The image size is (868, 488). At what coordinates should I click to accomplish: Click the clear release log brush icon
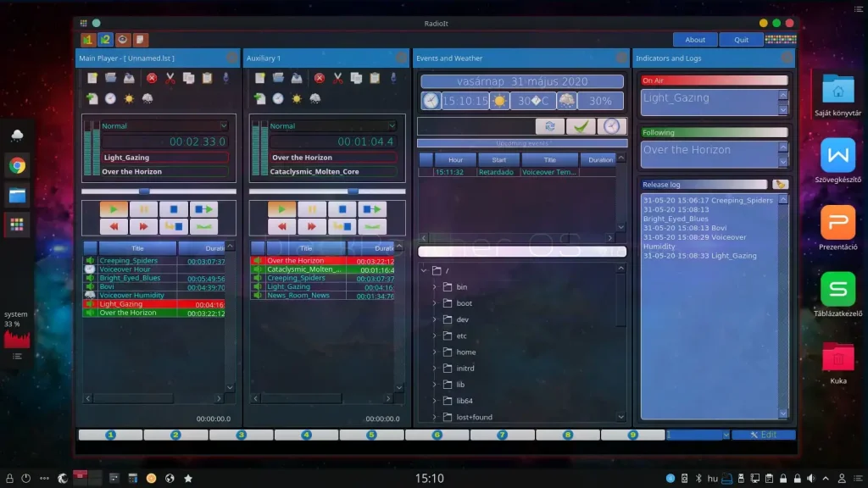point(780,184)
